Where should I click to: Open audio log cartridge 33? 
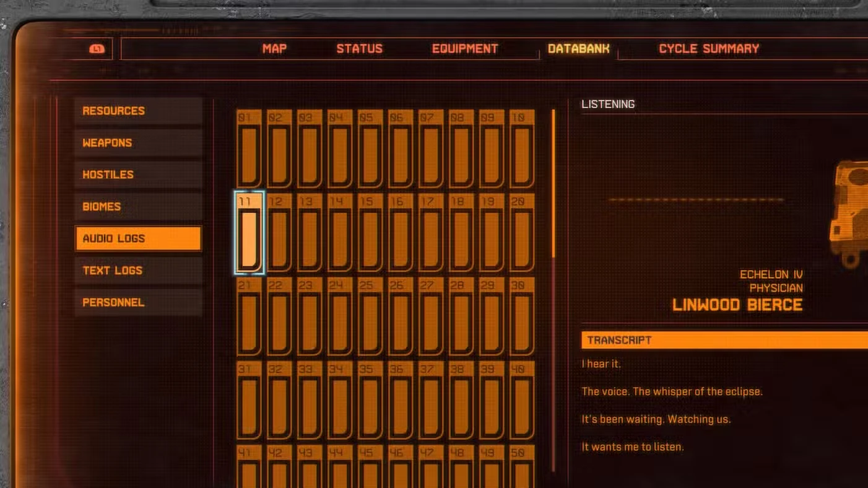click(x=310, y=401)
